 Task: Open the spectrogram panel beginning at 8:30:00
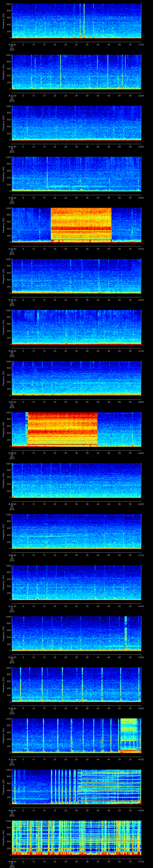pos(76,21)
